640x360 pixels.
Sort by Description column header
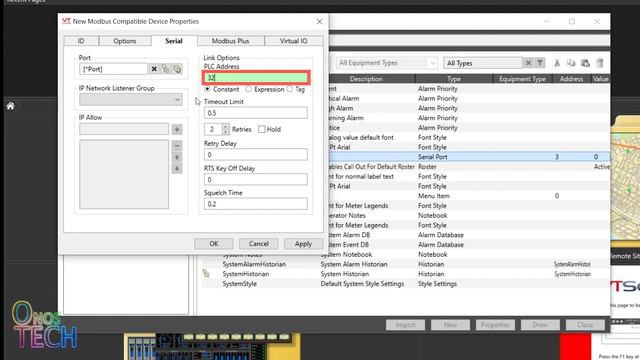pyautogui.click(x=366, y=79)
